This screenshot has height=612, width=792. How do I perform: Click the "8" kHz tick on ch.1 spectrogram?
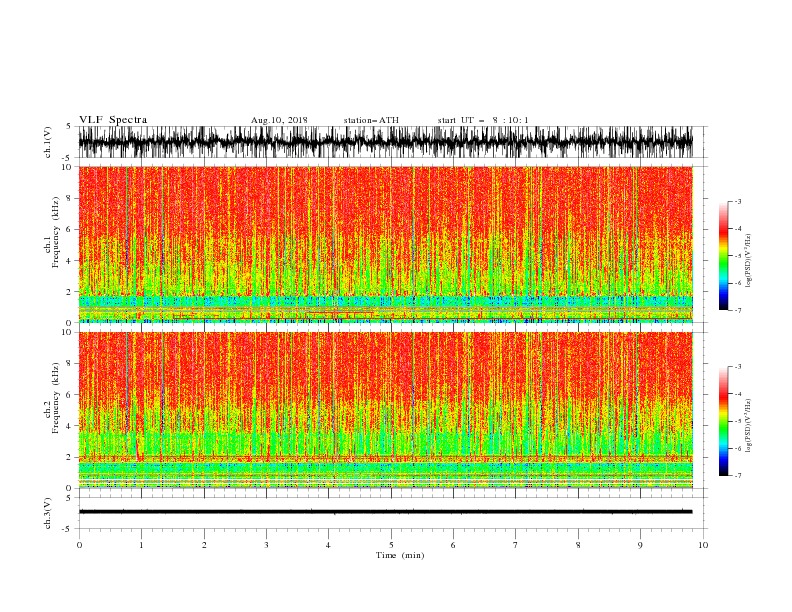[x=70, y=198]
